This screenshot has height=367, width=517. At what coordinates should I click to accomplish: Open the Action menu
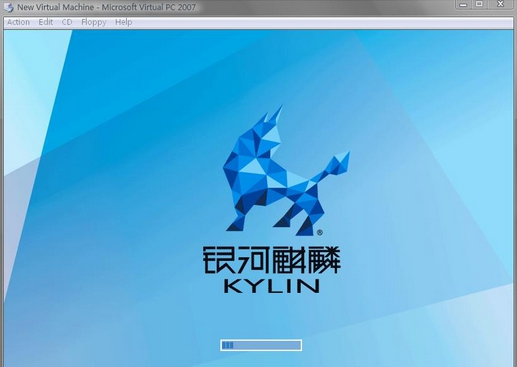(18, 22)
